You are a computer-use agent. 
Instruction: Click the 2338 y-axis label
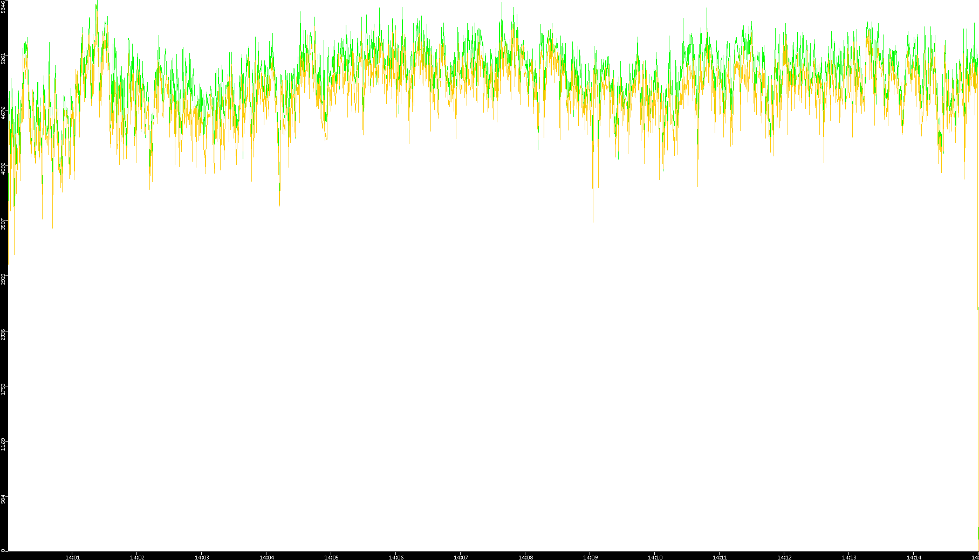click(x=3, y=334)
